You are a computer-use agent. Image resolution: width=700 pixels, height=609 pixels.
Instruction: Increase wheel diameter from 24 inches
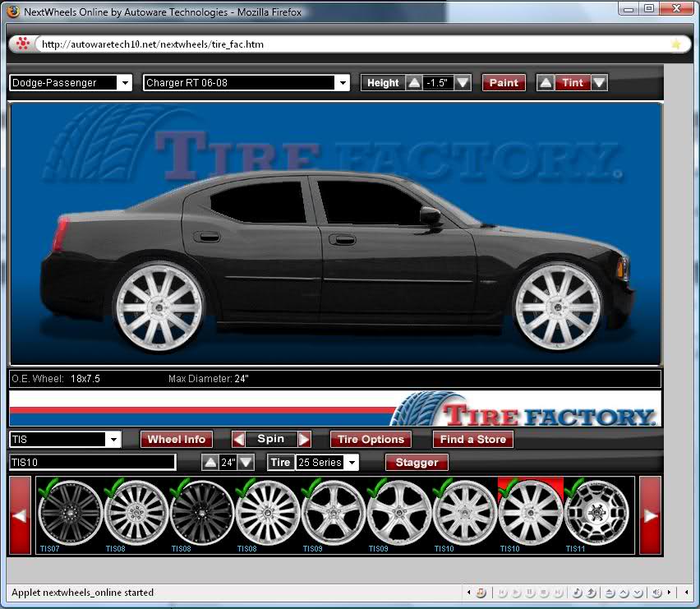click(210, 462)
